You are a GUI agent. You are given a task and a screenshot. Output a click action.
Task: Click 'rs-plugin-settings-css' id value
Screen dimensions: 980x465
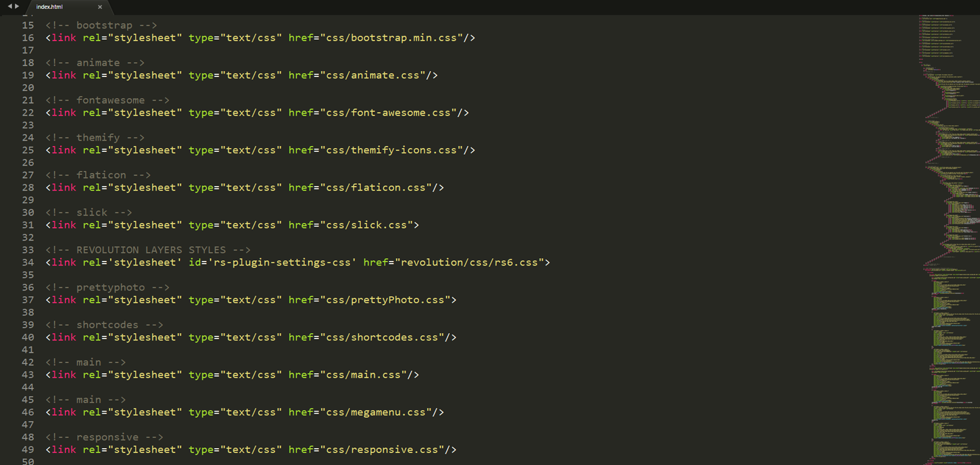point(283,262)
